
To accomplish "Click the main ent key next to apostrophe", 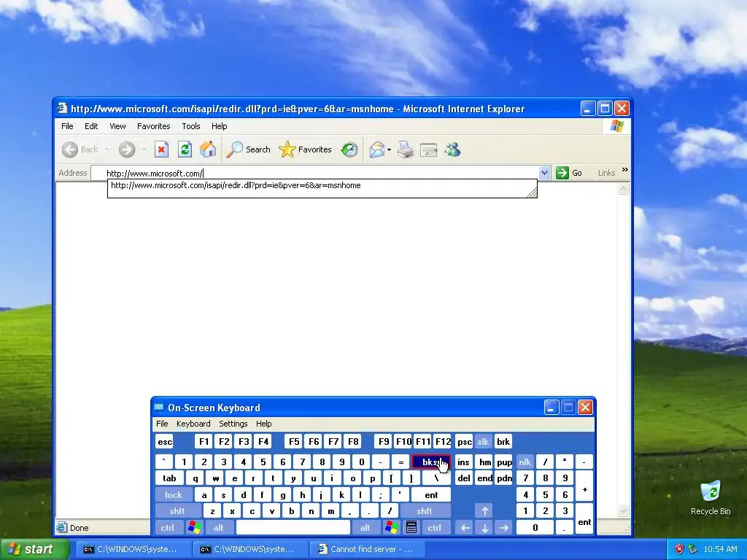I will coord(431,495).
